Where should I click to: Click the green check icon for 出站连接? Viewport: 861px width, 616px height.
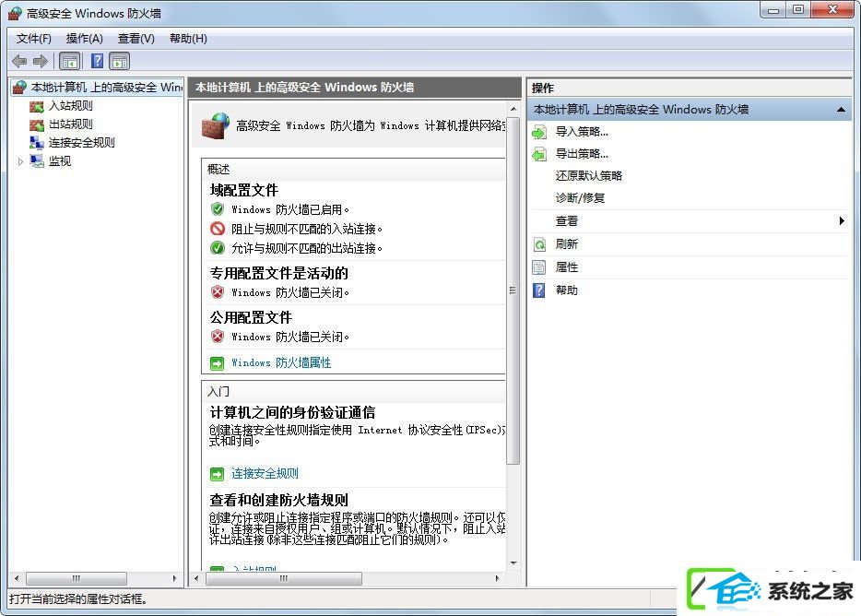coord(218,248)
